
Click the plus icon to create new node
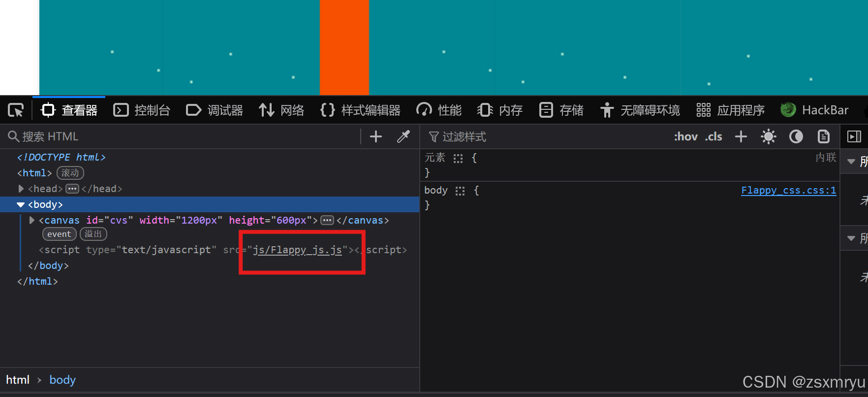376,136
